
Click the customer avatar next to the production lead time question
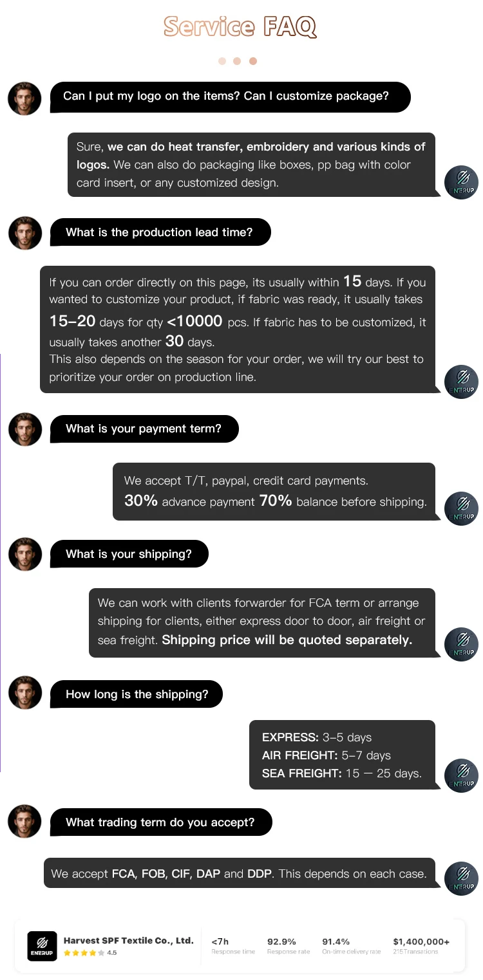point(24,233)
